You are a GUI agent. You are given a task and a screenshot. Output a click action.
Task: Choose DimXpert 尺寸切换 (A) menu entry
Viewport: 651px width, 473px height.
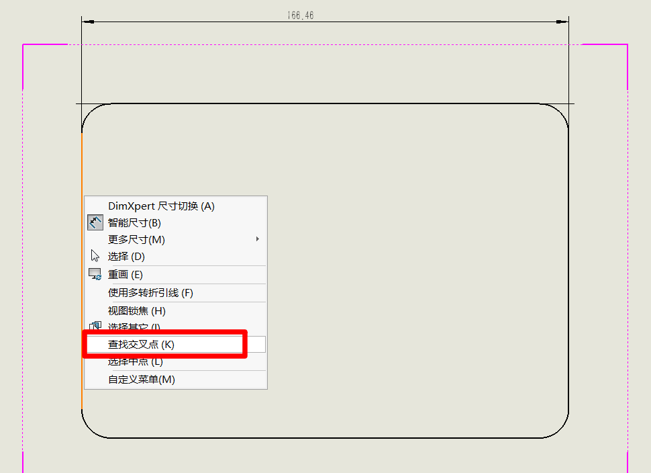coord(176,206)
